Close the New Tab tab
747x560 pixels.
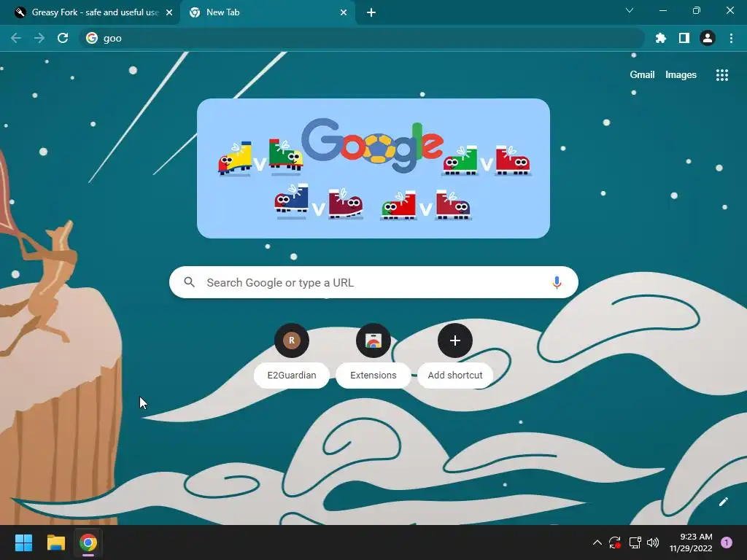click(x=344, y=12)
